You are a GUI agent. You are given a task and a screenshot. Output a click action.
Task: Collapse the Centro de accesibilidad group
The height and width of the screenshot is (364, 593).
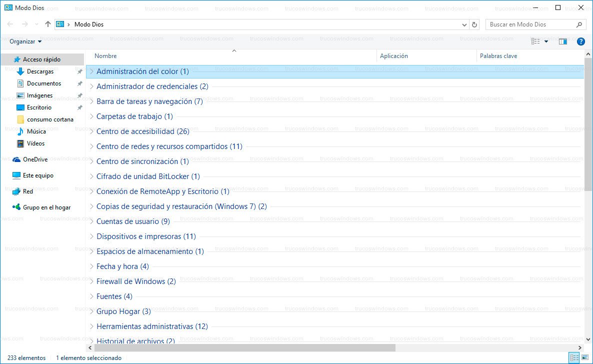pyautogui.click(x=91, y=131)
